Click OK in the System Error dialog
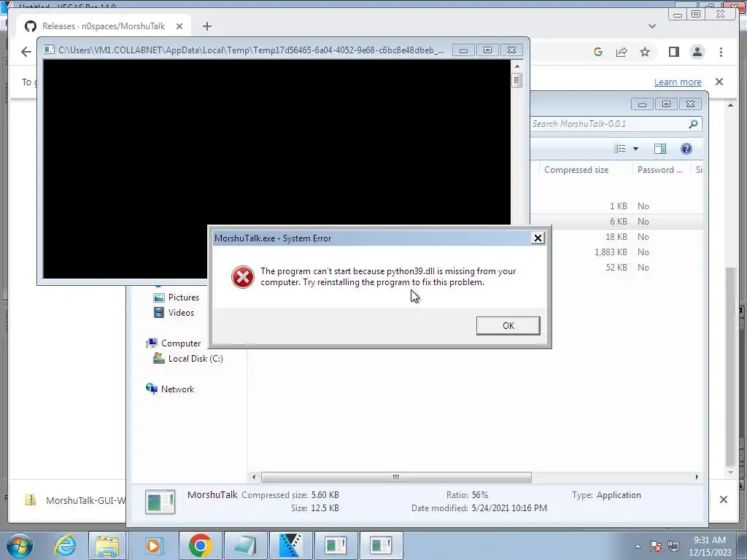This screenshot has height=560, width=747. [508, 326]
